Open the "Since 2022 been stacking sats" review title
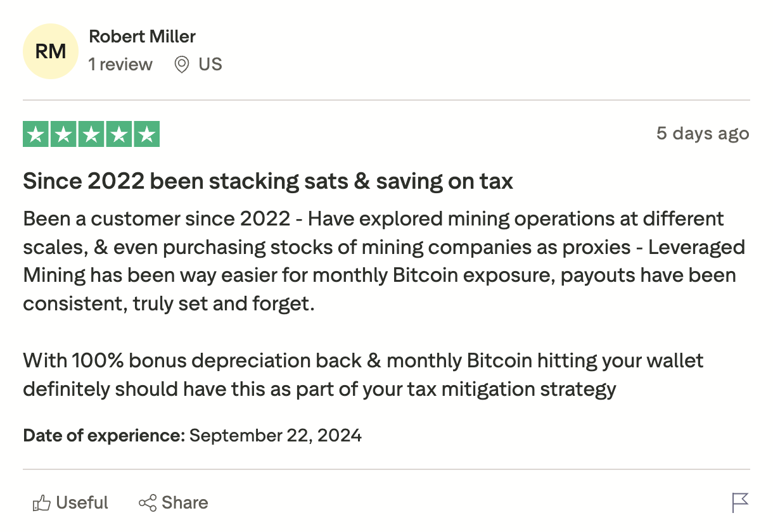Screen dimensions: 773x532 coord(268,182)
